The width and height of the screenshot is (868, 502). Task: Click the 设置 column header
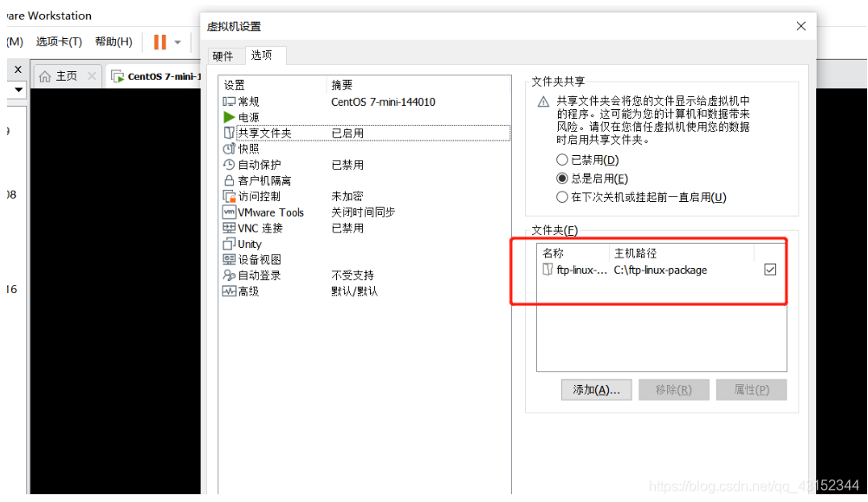pyautogui.click(x=272, y=85)
